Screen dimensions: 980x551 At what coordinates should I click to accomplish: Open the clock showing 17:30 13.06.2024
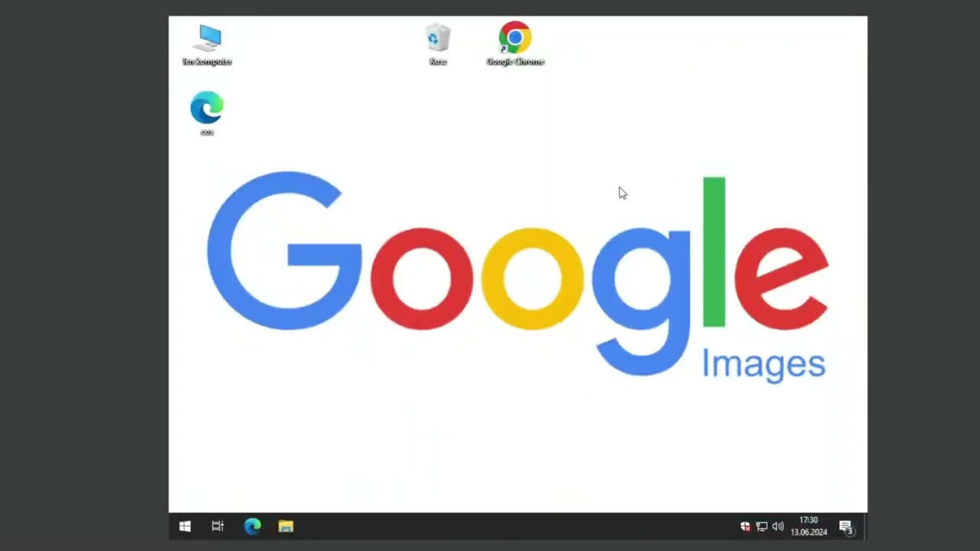tap(808, 527)
